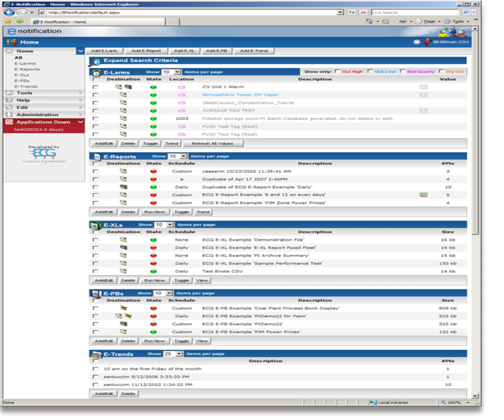Click the E-Larms alarm clock icon

pos(97,72)
